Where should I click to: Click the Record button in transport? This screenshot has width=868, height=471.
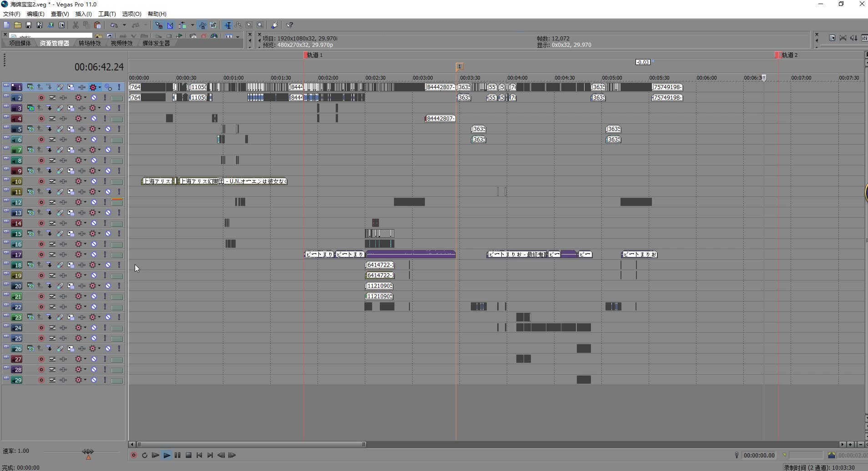(x=134, y=455)
